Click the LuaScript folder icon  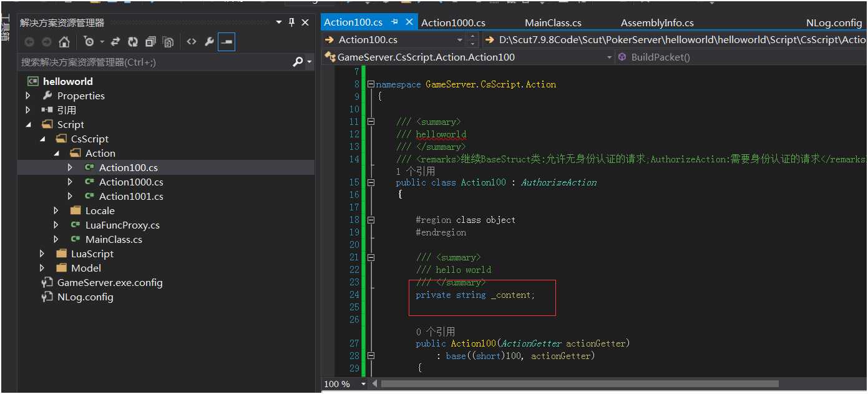click(61, 254)
